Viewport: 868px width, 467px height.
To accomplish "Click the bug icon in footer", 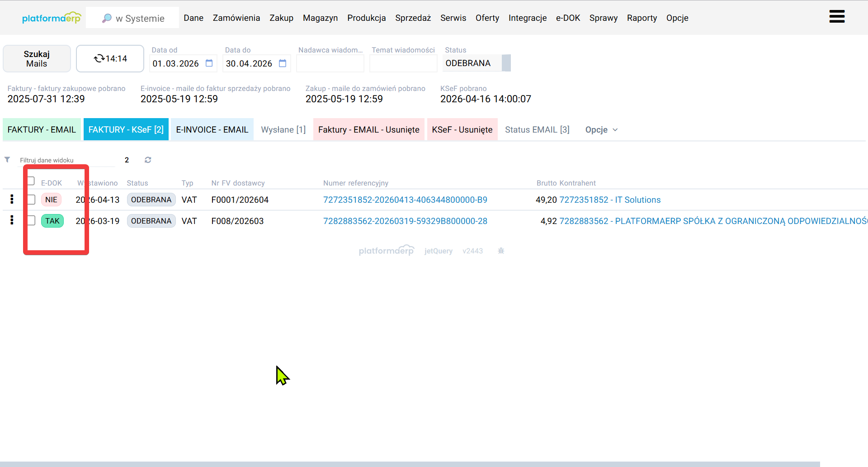I will [x=501, y=251].
